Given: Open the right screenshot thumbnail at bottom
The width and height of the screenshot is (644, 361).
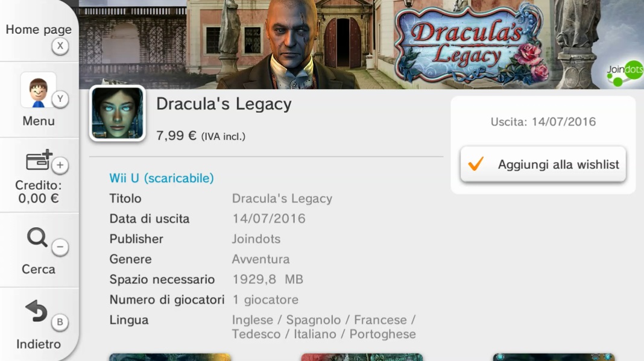Looking at the screenshot, I should tap(554, 357).
